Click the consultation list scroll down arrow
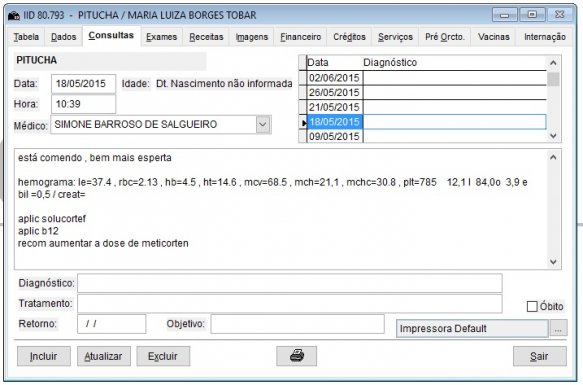The height and width of the screenshot is (385, 583). [553, 136]
